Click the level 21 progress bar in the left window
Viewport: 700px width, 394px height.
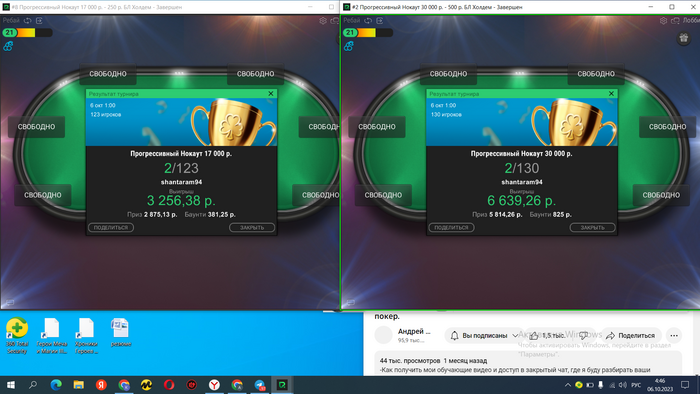click(x=27, y=33)
